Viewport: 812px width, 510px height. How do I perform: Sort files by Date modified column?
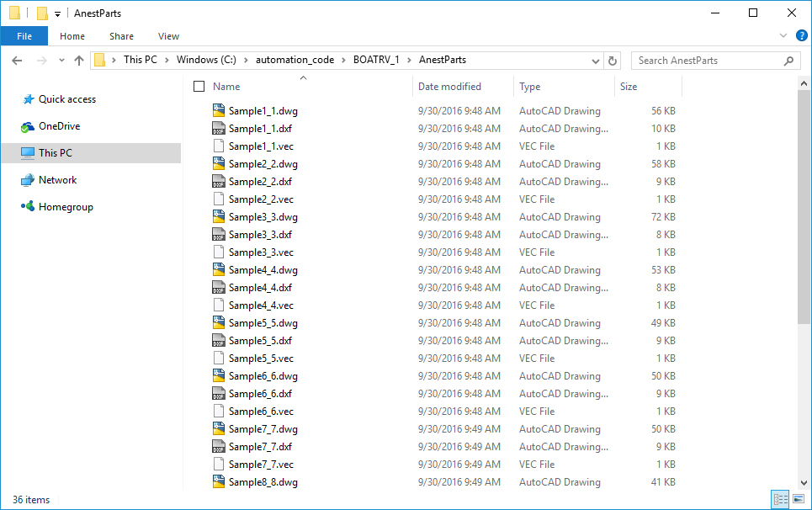pyautogui.click(x=449, y=87)
